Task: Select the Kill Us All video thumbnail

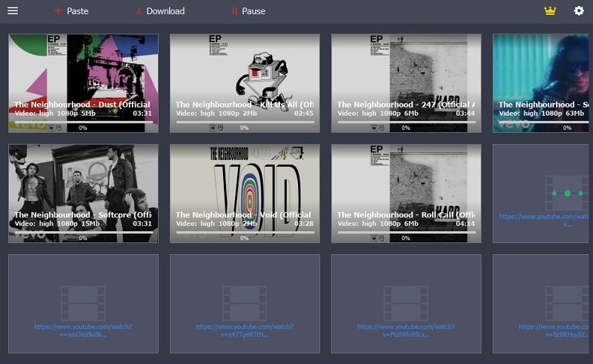Action: (x=245, y=83)
